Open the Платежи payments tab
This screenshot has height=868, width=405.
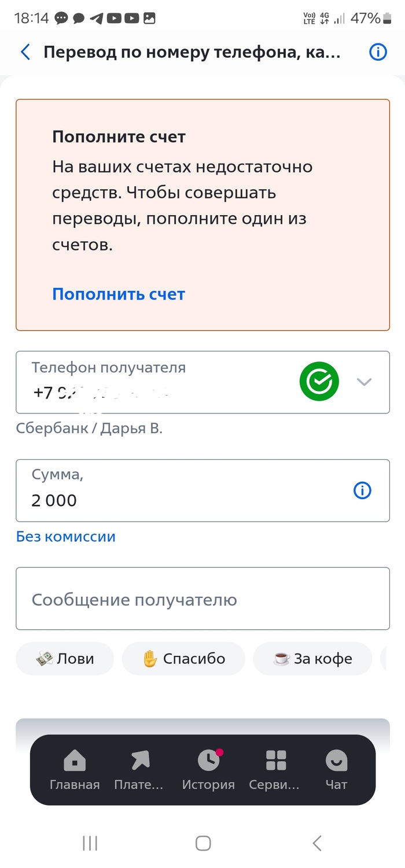(139, 770)
